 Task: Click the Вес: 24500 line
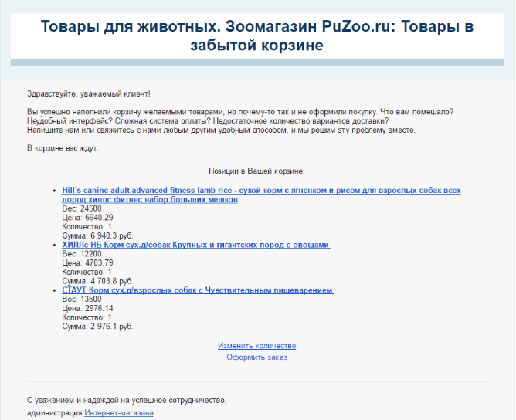tap(82, 208)
